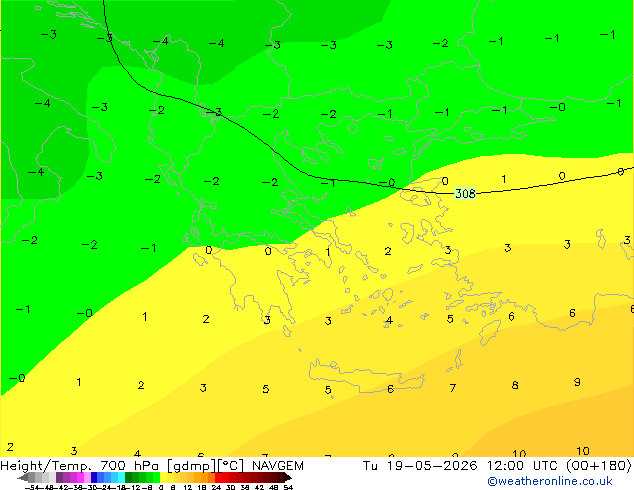Screen dimensions: 634x490
Task: Click the 700 hPa level label
Action: 129,466
